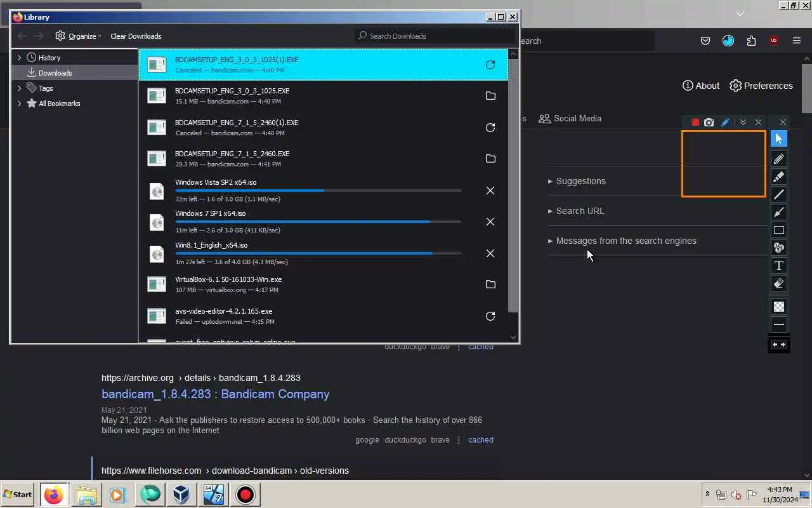The image size is (812, 508).
Task: Cancel the Win8.1_English_x64.iso download
Action: coord(490,253)
